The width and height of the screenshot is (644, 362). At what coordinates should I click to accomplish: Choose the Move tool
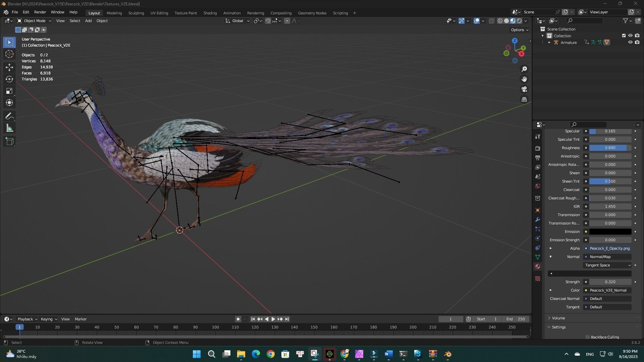click(9, 67)
